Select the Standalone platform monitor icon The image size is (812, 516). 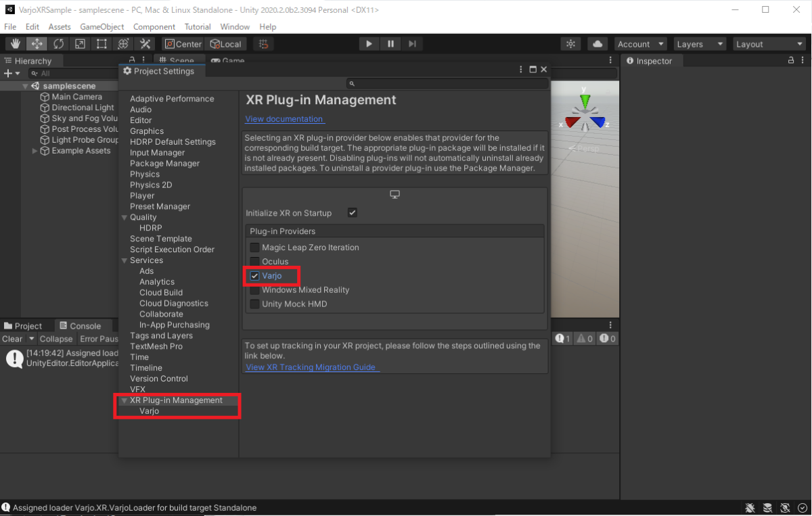(395, 195)
